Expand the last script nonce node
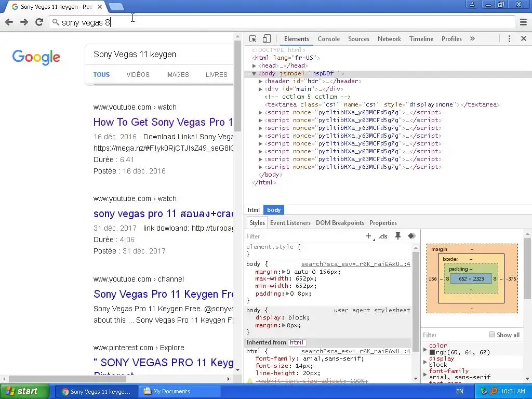The height and width of the screenshot is (399, 532). 260,167
